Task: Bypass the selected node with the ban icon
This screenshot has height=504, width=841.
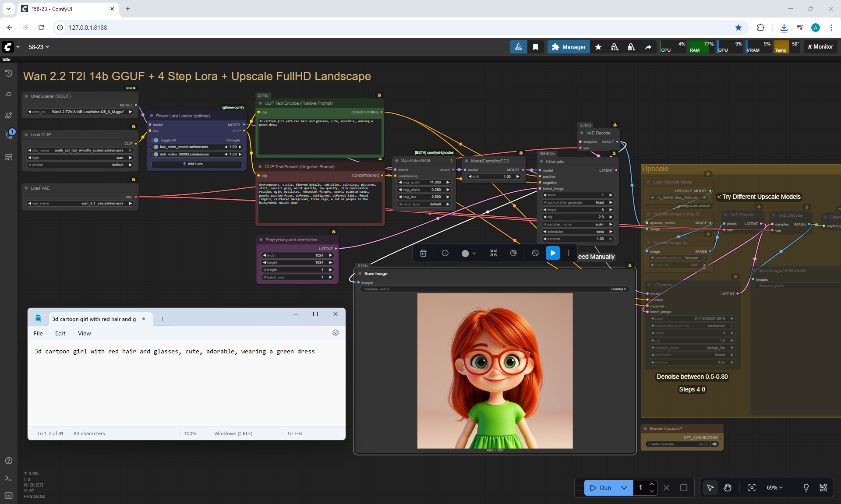Action: [x=535, y=253]
